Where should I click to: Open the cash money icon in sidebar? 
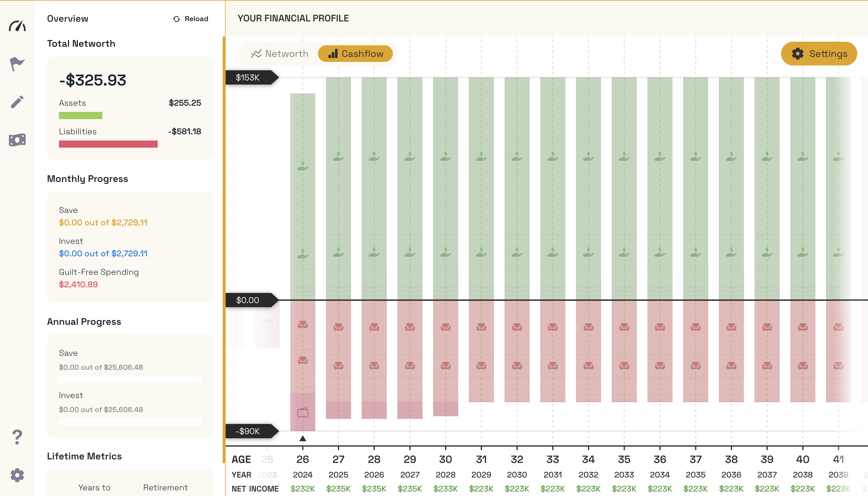17,140
